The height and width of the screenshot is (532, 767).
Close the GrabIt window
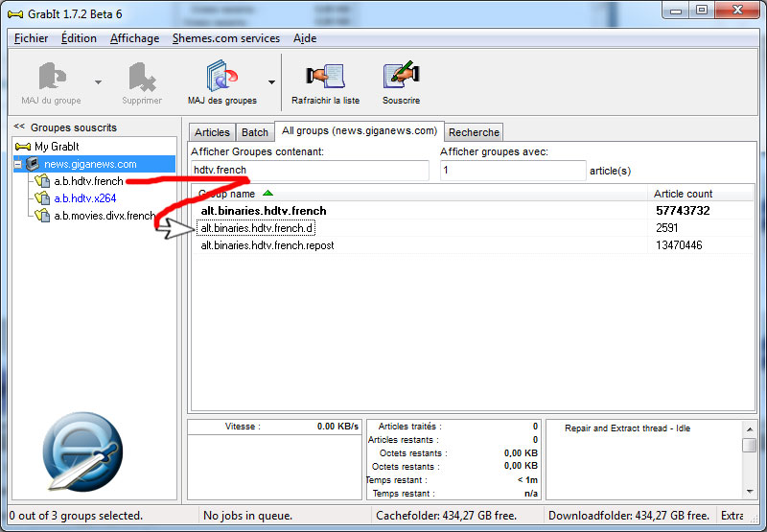(737, 11)
